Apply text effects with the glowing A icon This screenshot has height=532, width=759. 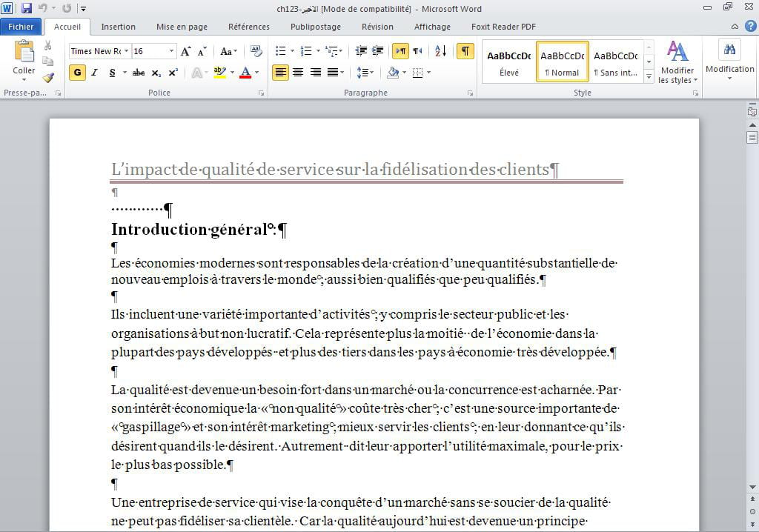(196, 73)
